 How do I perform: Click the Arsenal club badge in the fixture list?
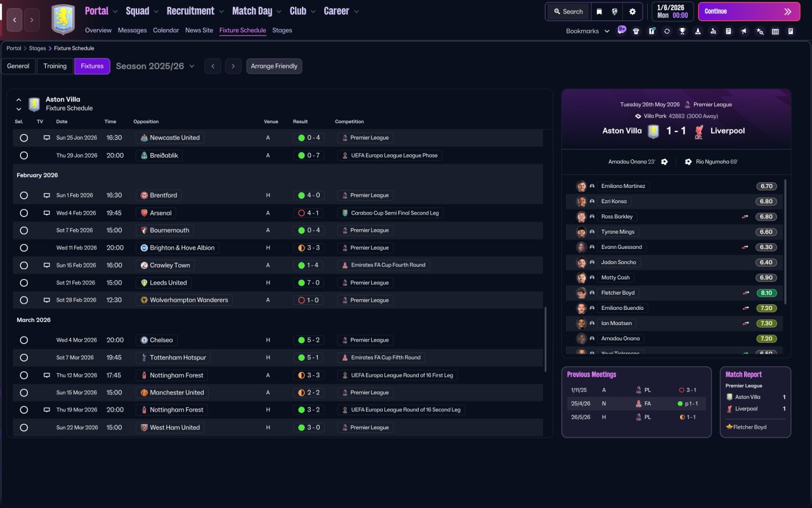pos(144,213)
